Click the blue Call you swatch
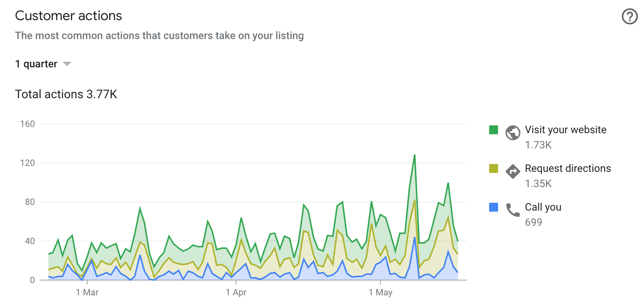Screen dimensions: 644x308 coord(494,207)
